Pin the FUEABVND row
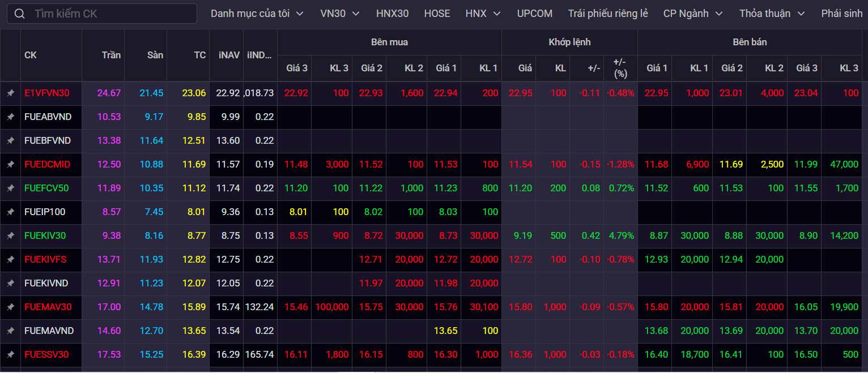Viewport: 868px width, 373px height. click(x=10, y=117)
